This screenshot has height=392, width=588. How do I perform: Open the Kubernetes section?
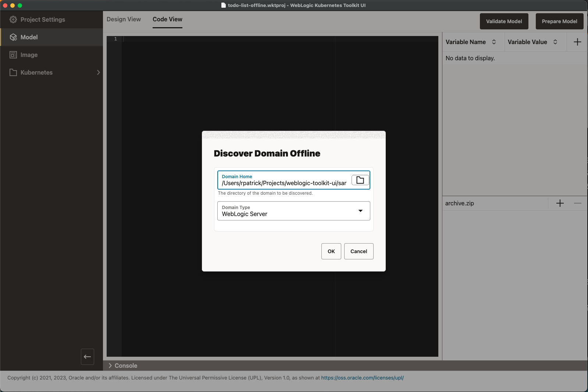[51, 72]
